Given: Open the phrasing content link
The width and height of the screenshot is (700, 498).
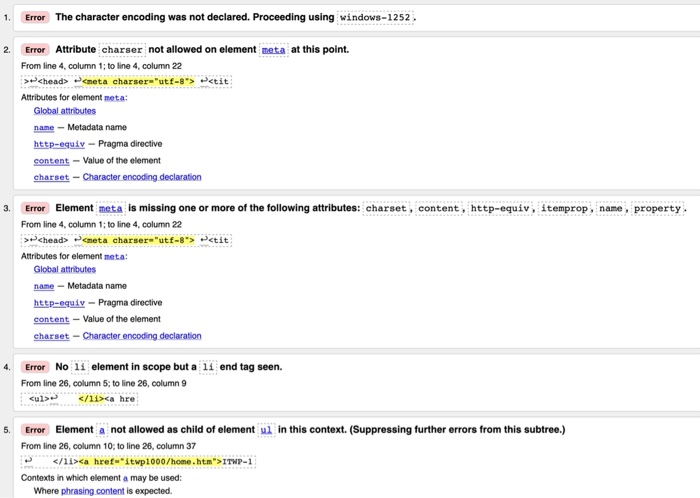Looking at the screenshot, I should [x=92, y=491].
